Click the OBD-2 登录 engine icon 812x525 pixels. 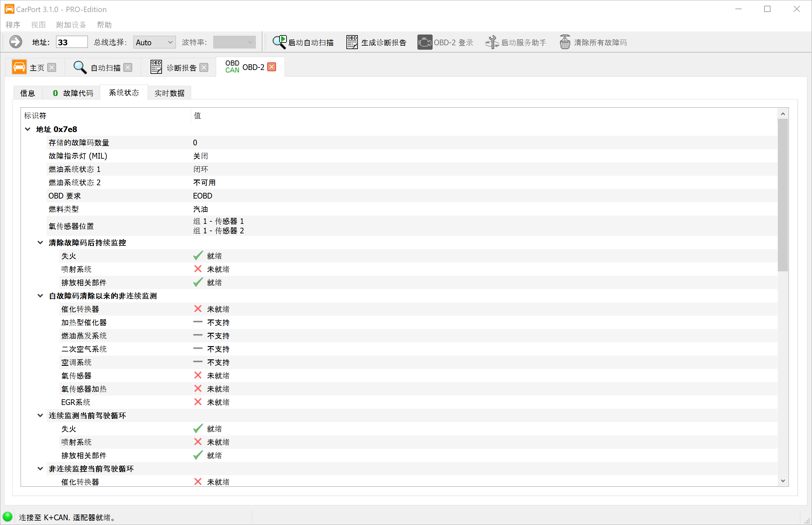pyautogui.click(x=425, y=42)
